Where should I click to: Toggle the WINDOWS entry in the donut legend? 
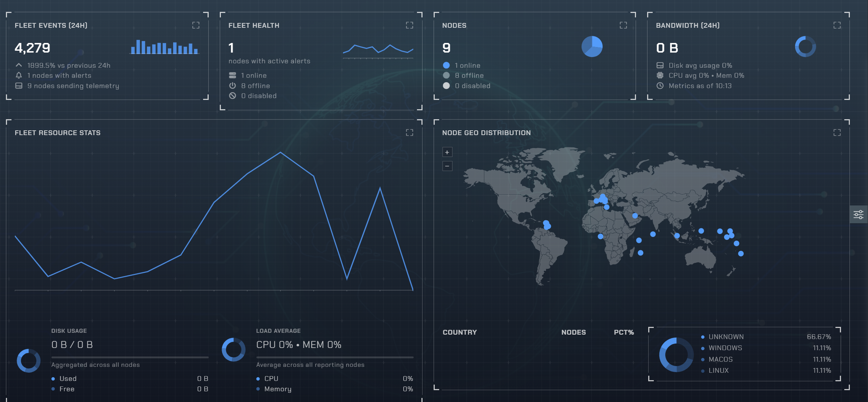click(x=725, y=348)
